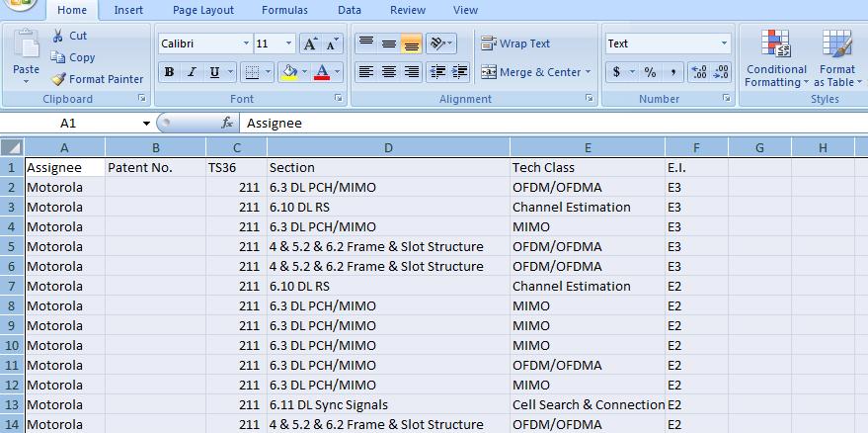Set middle vertical alignment

point(389,43)
